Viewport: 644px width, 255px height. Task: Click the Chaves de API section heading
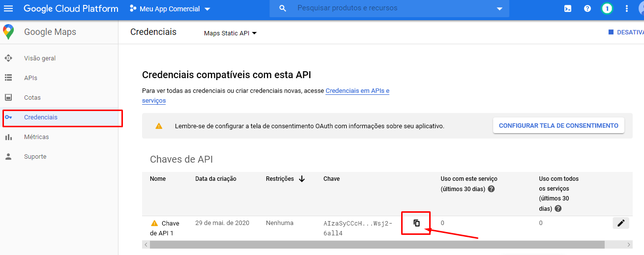pyautogui.click(x=181, y=159)
